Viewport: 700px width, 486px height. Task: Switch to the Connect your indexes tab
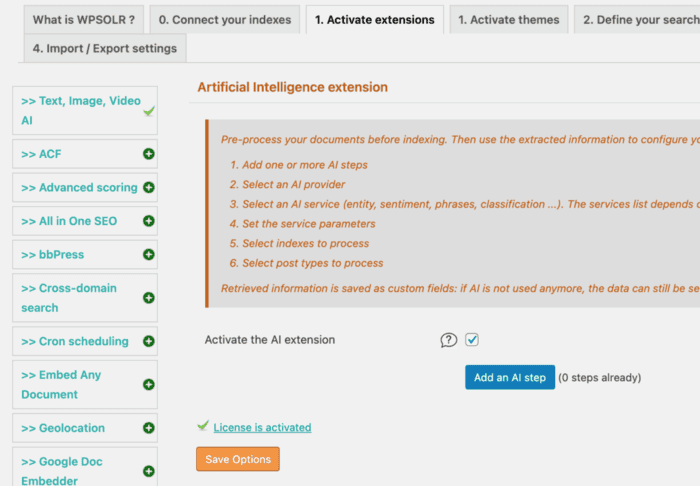coord(225,20)
